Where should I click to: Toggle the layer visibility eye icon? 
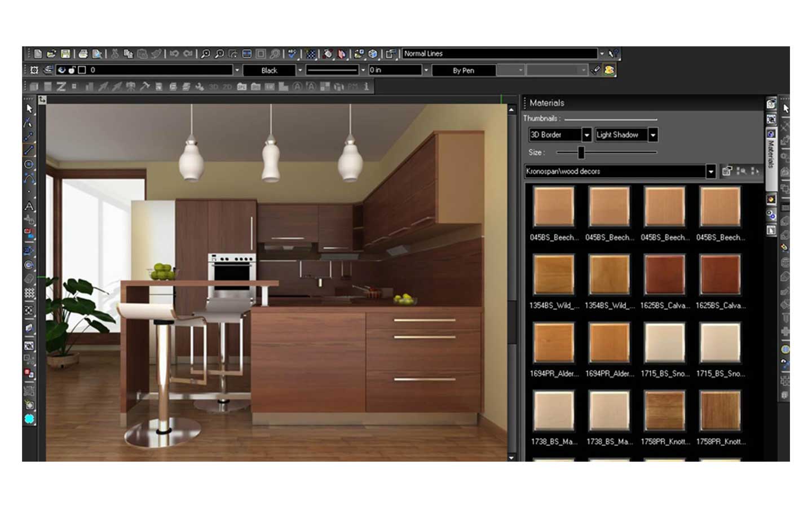tap(61, 70)
